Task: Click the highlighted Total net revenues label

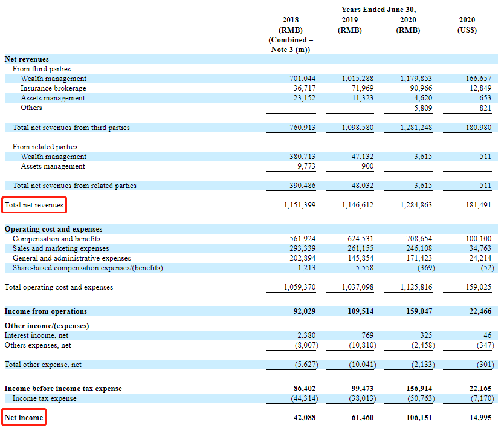Action: click(x=34, y=206)
